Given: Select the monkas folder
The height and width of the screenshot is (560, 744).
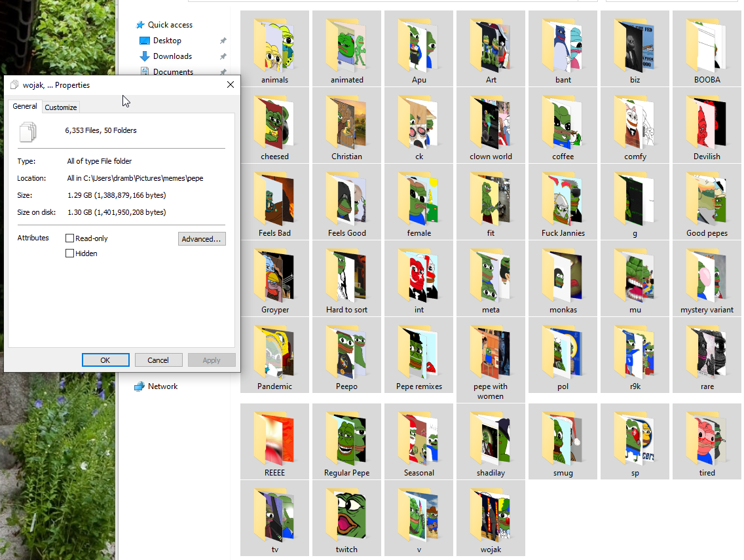Looking at the screenshot, I should point(563,278).
